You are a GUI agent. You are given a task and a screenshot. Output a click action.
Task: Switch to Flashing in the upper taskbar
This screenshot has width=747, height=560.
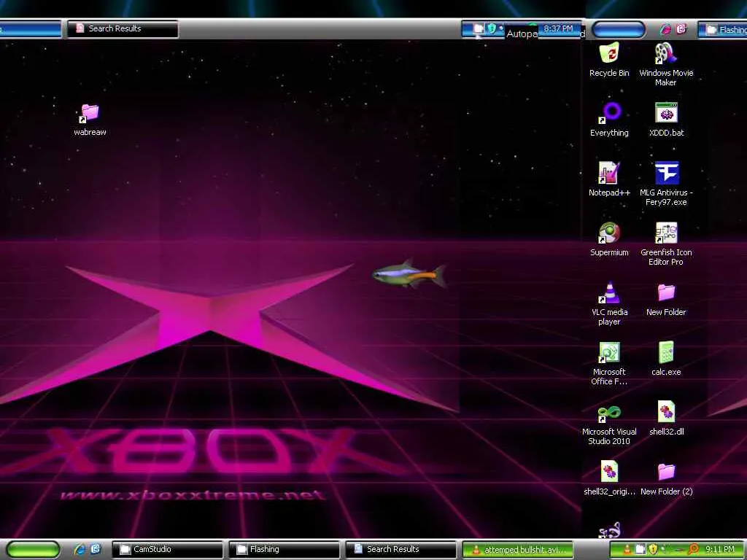pyautogui.click(x=723, y=29)
